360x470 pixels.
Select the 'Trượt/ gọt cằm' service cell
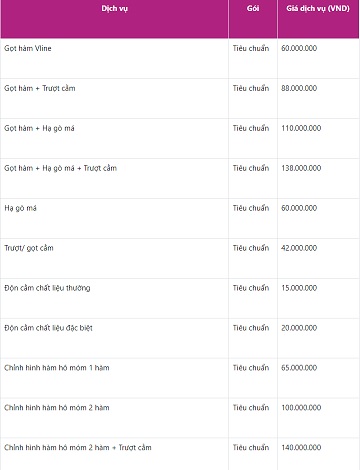tap(114, 258)
